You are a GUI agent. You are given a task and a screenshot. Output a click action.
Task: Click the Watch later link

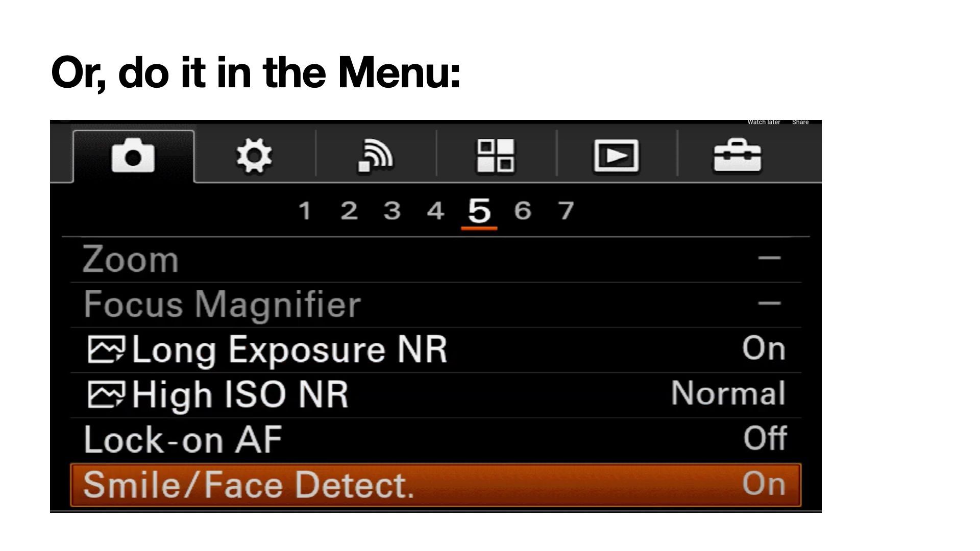(764, 122)
